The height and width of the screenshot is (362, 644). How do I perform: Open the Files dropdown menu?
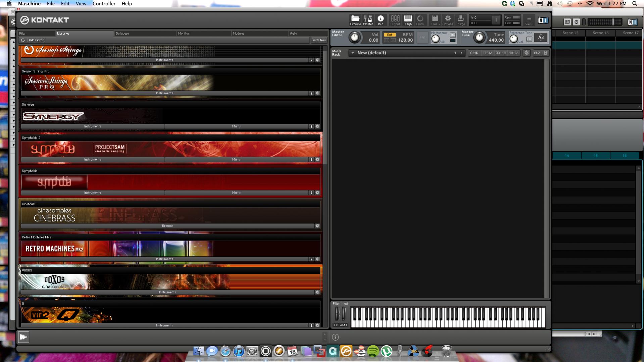click(435, 20)
